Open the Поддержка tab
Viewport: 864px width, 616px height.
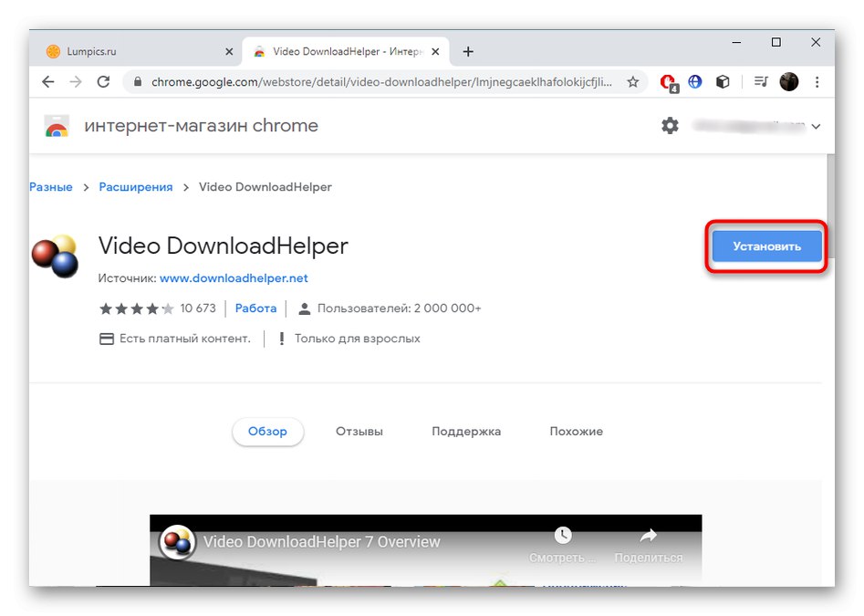(x=466, y=432)
